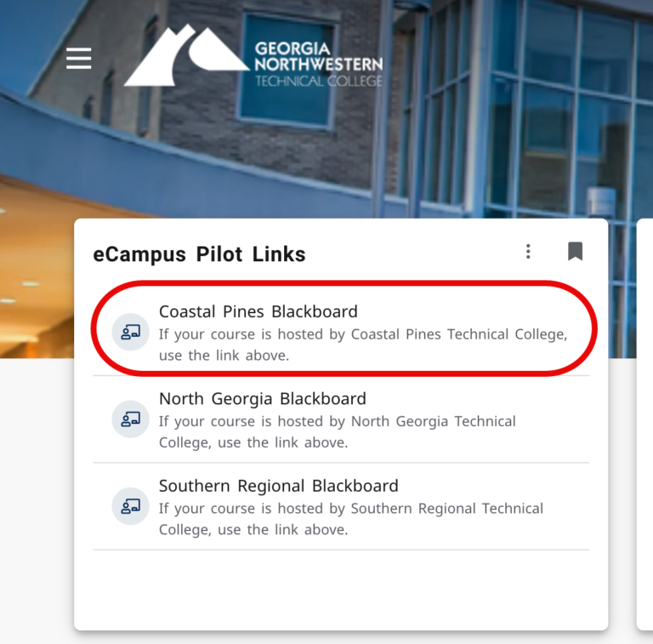The width and height of the screenshot is (653, 644).
Task: Click the Southern Regional Technical College description
Action: pos(350,519)
